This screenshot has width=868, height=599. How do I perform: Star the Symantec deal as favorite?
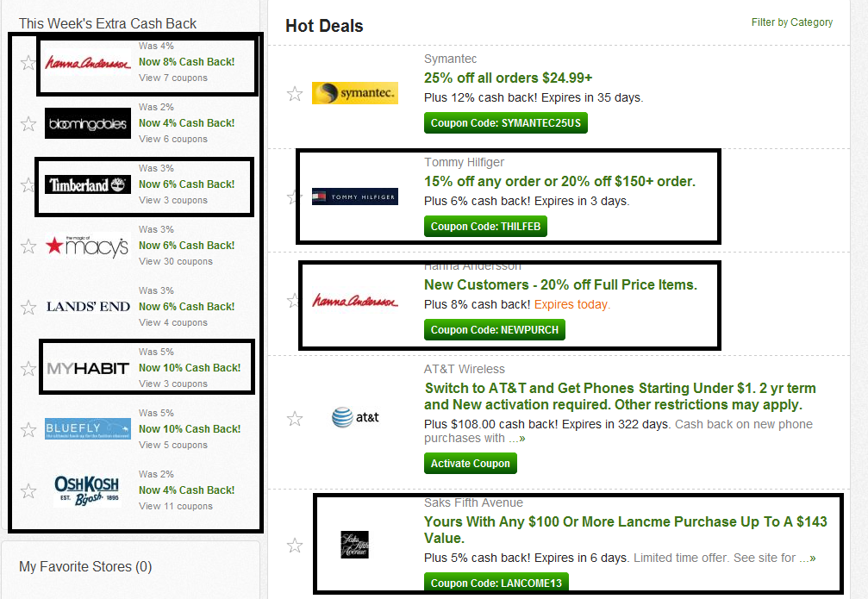point(295,94)
